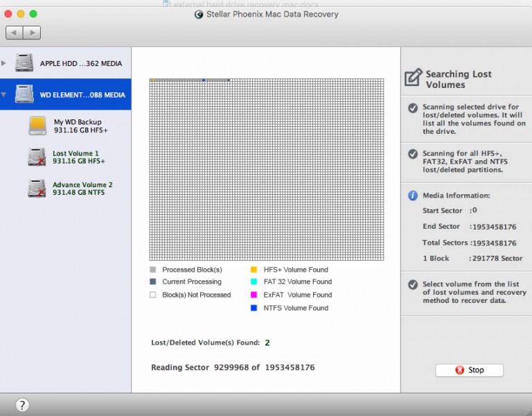Click checkmark beside Scanning for all HFS+
The height and width of the screenshot is (416, 532).
[x=413, y=154]
